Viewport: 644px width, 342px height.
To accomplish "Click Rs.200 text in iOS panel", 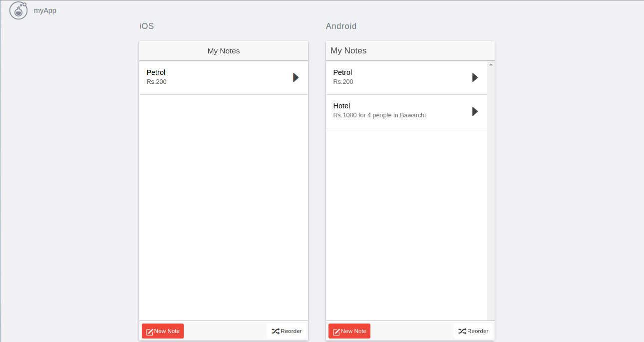I will [x=156, y=82].
